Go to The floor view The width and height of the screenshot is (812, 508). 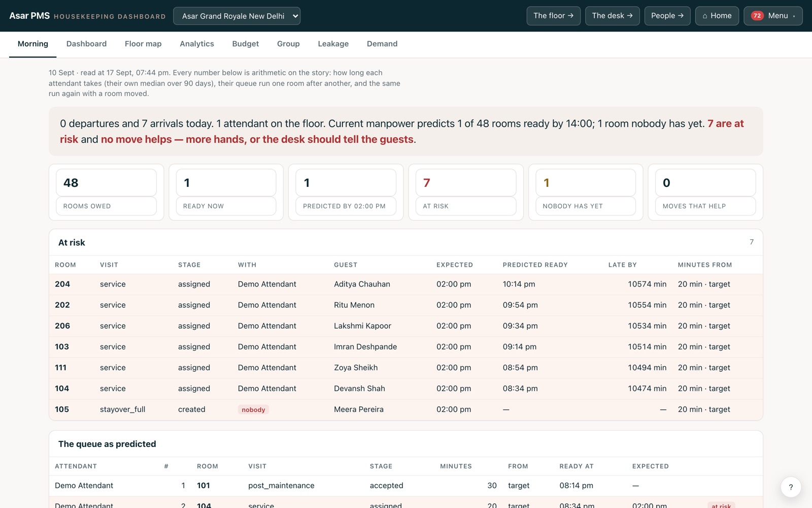(x=553, y=16)
